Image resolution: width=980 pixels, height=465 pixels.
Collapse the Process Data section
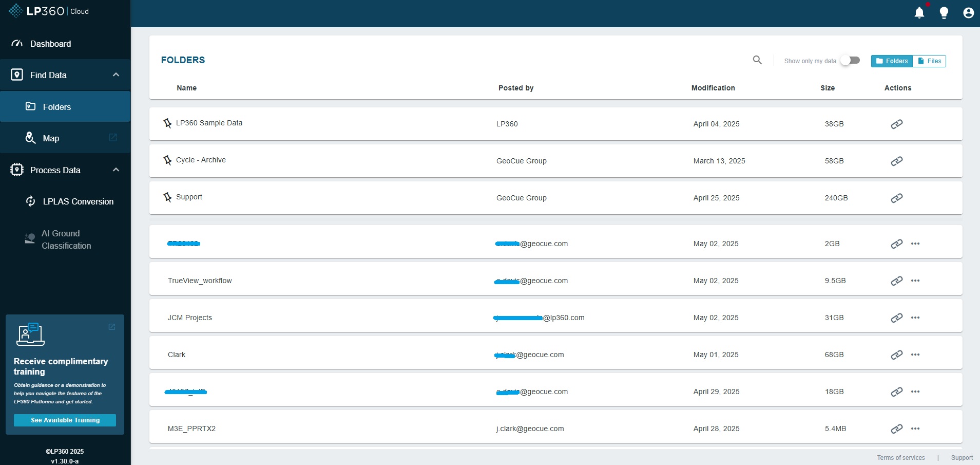116,170
